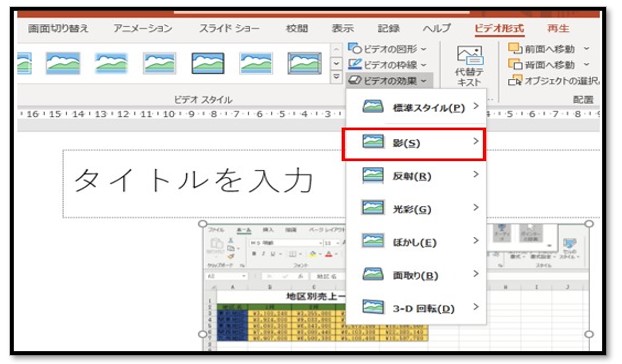Expand the video styles gallery More arrow
The image size is (622, 364).
[x=336, y=76]
